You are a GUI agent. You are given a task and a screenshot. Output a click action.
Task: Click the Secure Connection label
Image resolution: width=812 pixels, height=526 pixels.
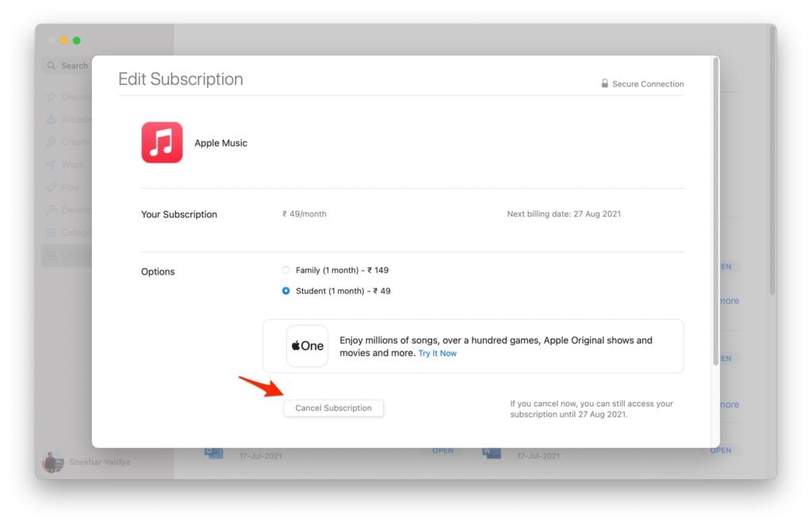pyautogui.click(x=648, y=84)
